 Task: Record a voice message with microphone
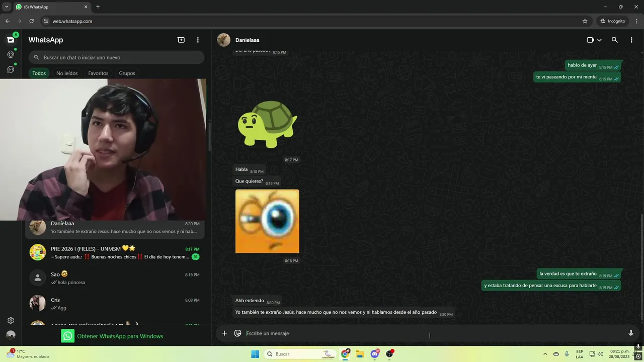coord(631,333)
